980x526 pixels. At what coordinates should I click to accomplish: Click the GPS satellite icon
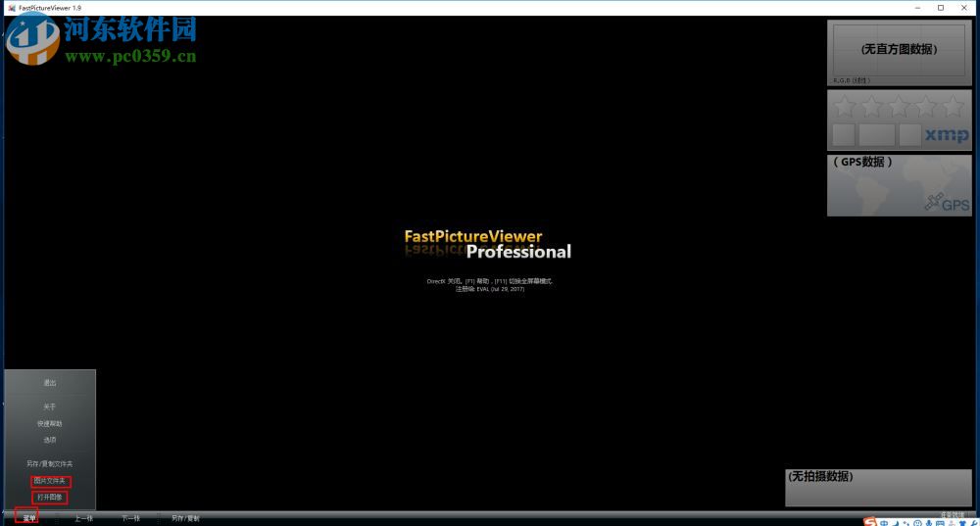point(934,201)
